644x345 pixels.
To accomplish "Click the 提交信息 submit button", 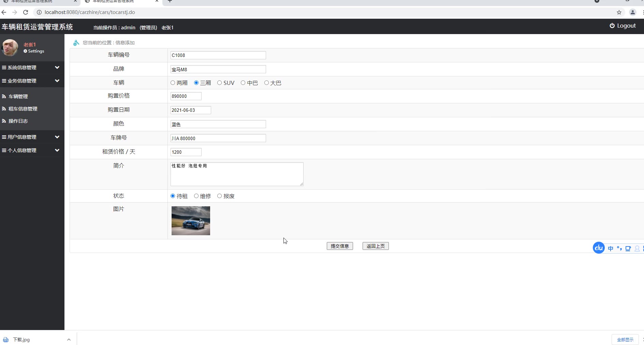I will pyautogui.click(x=340, y=246).
